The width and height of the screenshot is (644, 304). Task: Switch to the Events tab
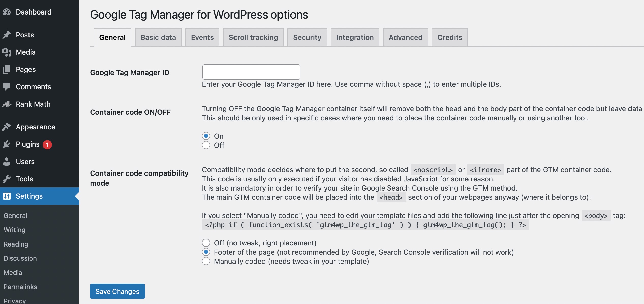[x=202, y=37]
